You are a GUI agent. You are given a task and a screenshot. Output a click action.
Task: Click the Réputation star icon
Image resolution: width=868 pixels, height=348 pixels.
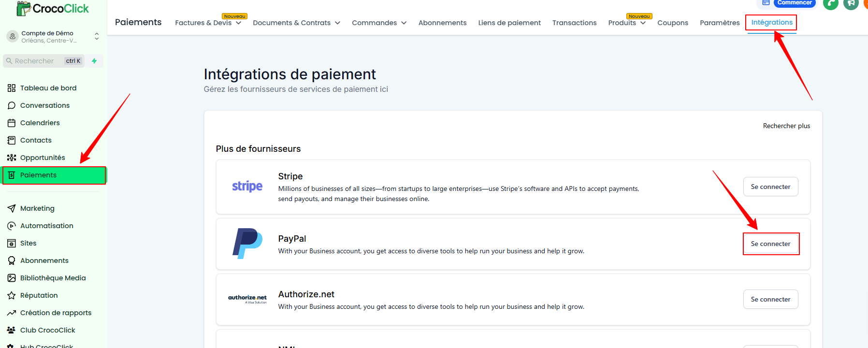12,295
